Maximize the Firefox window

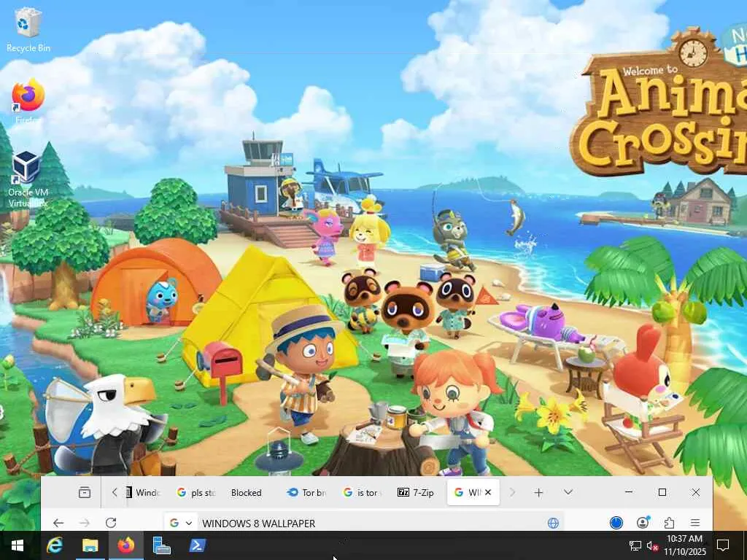(662, 492)
